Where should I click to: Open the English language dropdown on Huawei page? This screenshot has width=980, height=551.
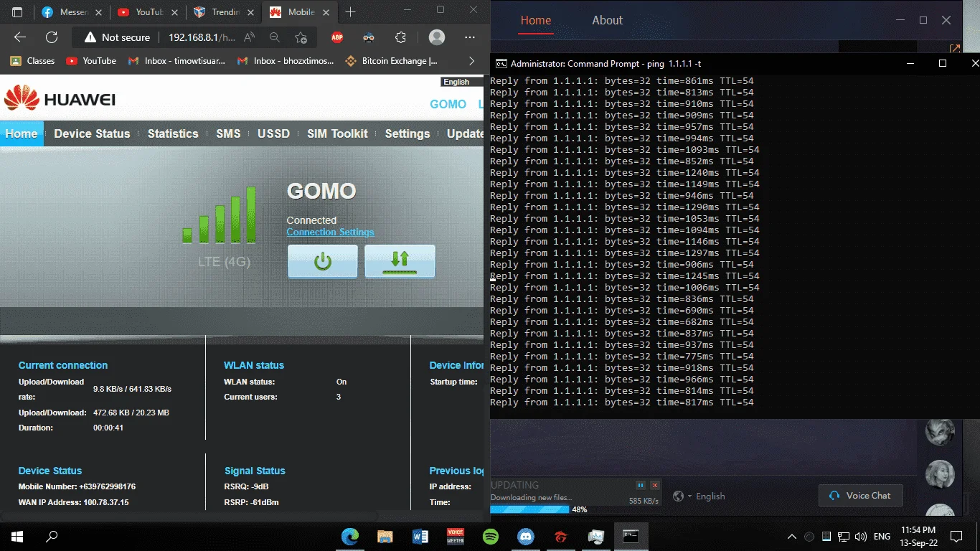[x=462, y=82]
